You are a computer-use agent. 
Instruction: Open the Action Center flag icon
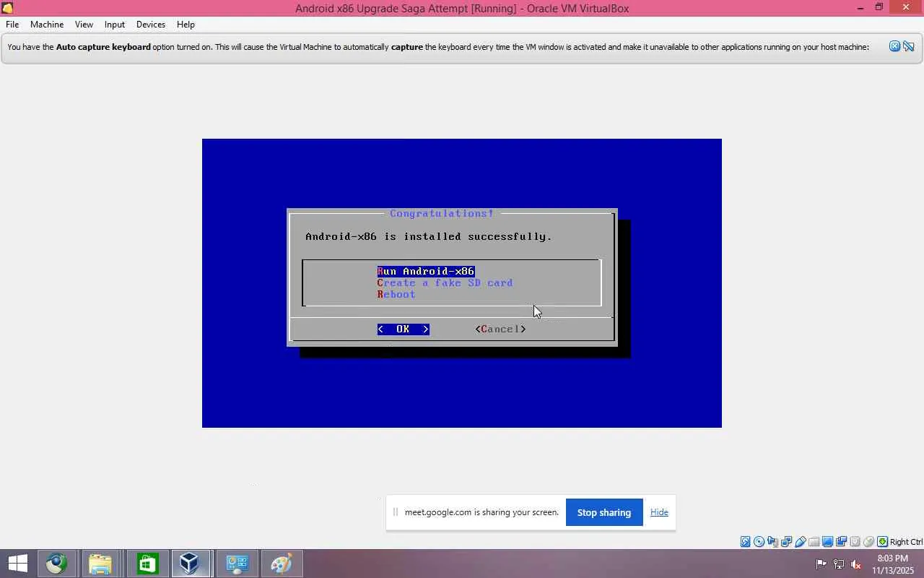pos(821,564)
